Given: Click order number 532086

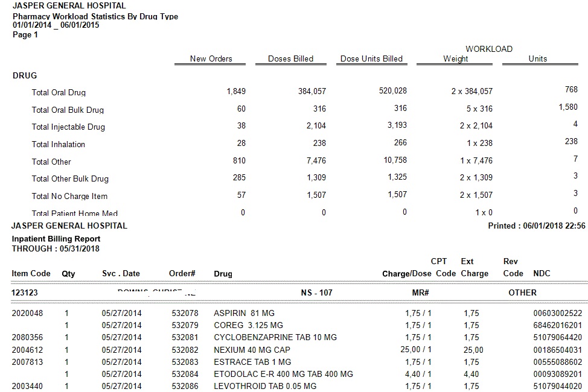Looking at the screenshot, I should click(185, 386).
